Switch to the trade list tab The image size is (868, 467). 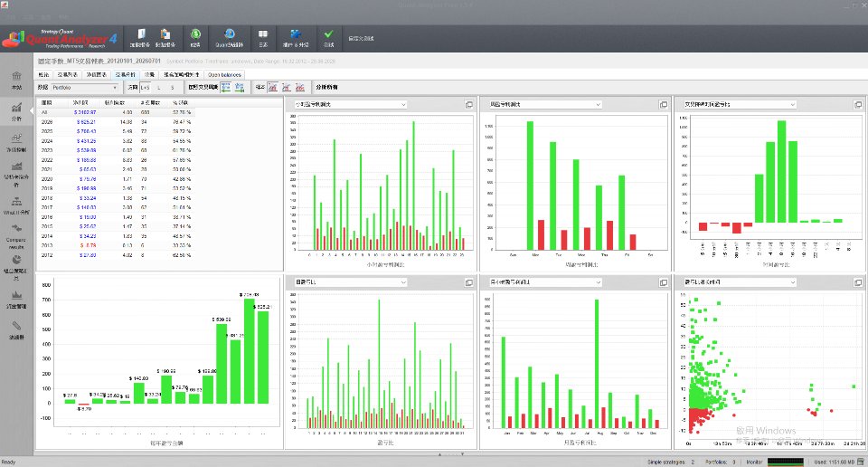(x=68, y=75)
